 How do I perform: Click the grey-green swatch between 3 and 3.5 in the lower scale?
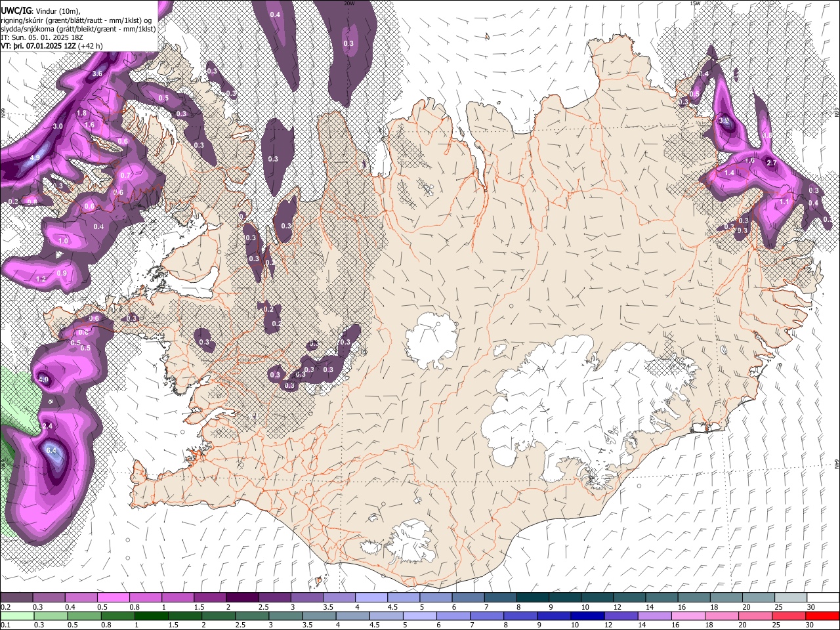(285, 616)
